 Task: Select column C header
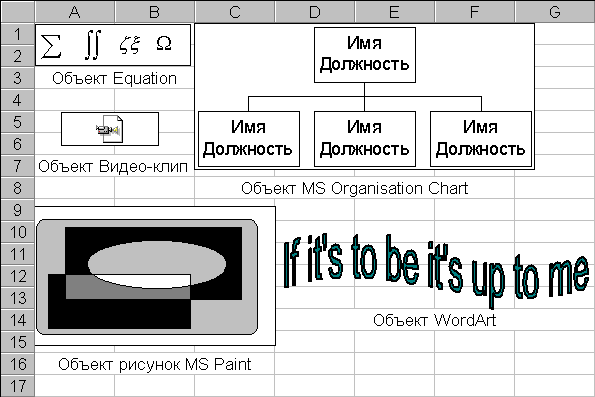click(x=235, y=12)
